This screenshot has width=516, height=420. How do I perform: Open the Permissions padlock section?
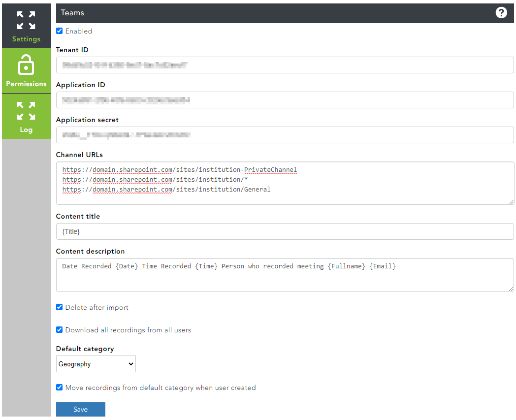26,71
